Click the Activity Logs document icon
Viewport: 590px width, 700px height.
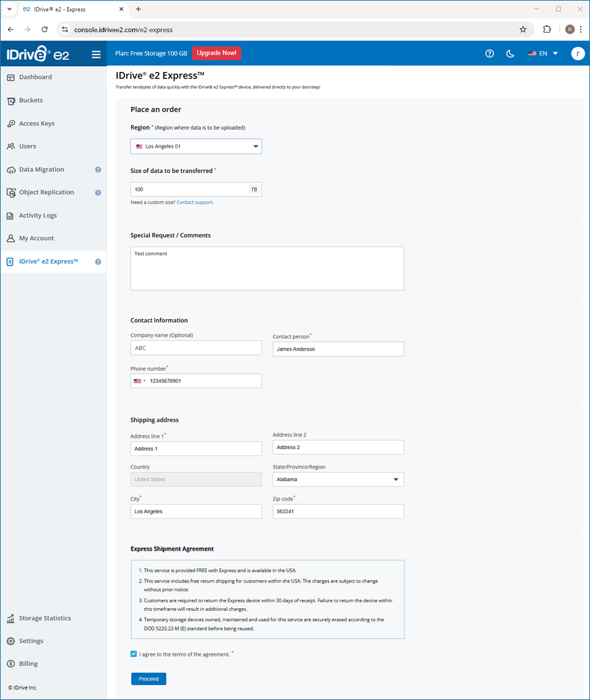pyautogui.click(x=10, y=216)
